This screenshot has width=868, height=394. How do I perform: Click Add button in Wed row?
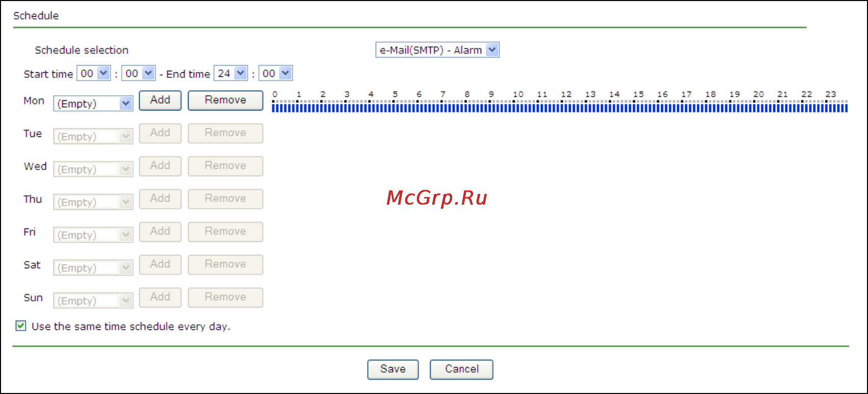point(160,166)
